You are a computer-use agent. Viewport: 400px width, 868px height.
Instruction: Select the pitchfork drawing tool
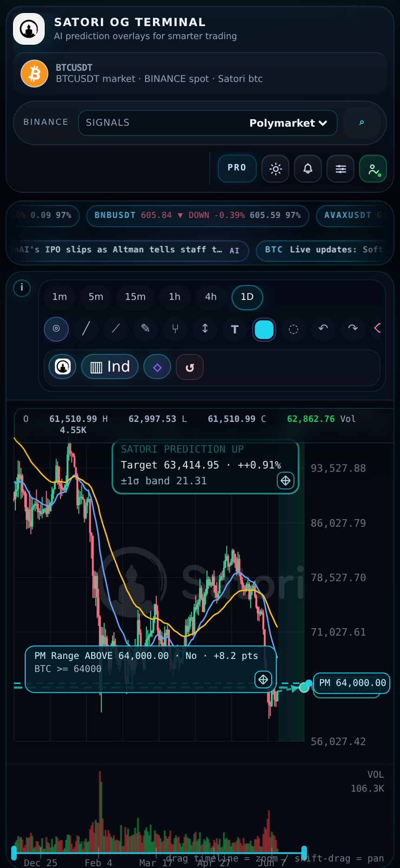[175, 329]
